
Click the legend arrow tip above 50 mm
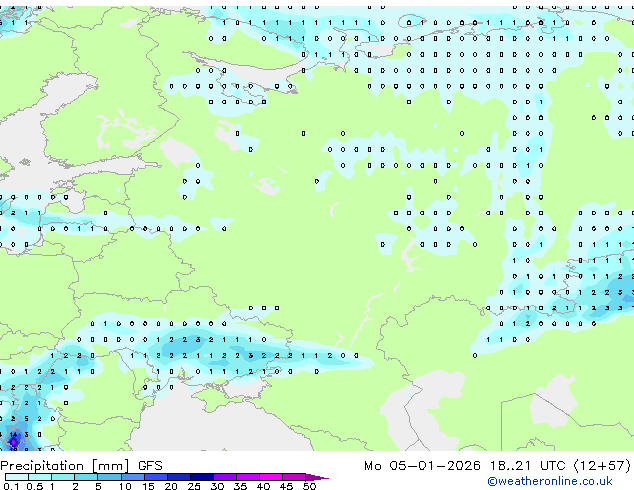(317, 478)
